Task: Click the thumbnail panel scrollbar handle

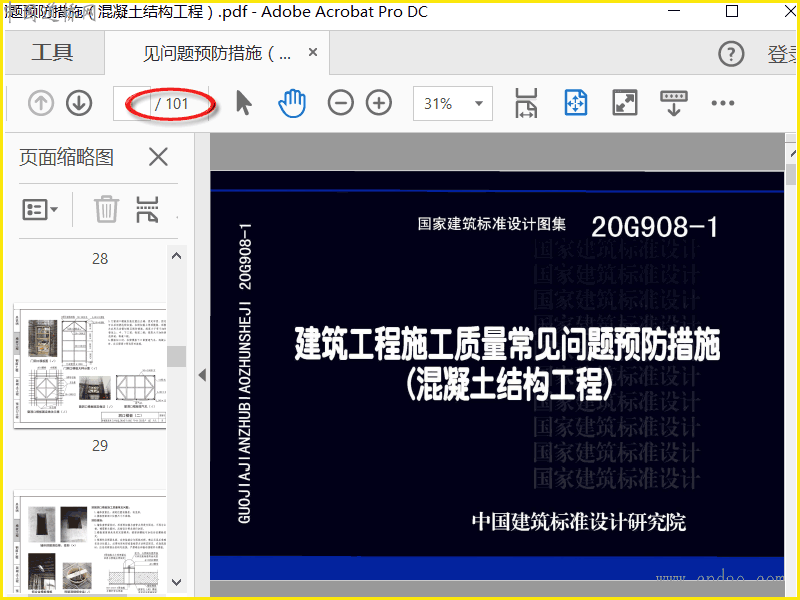Action: pyautogui.click(x=177, y=356)
